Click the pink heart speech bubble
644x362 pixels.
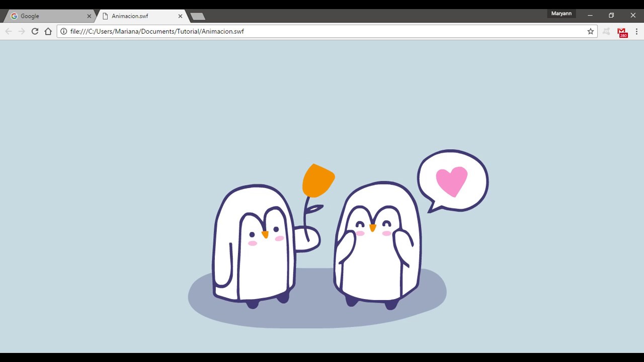coord(452,181)
